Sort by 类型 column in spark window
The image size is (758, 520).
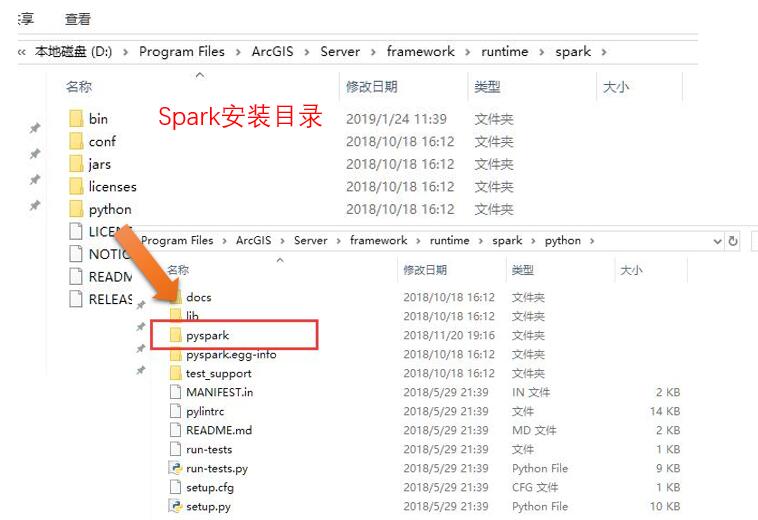tap(487, 87)
